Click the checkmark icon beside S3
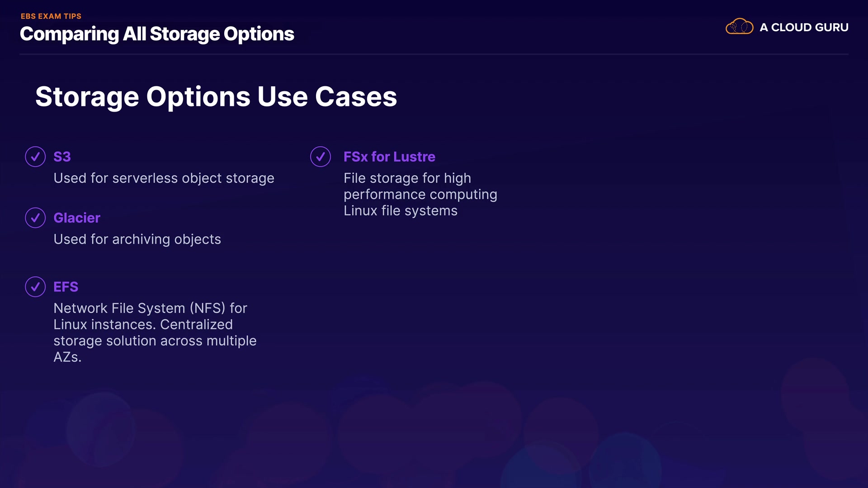 (x=35, y=157)
